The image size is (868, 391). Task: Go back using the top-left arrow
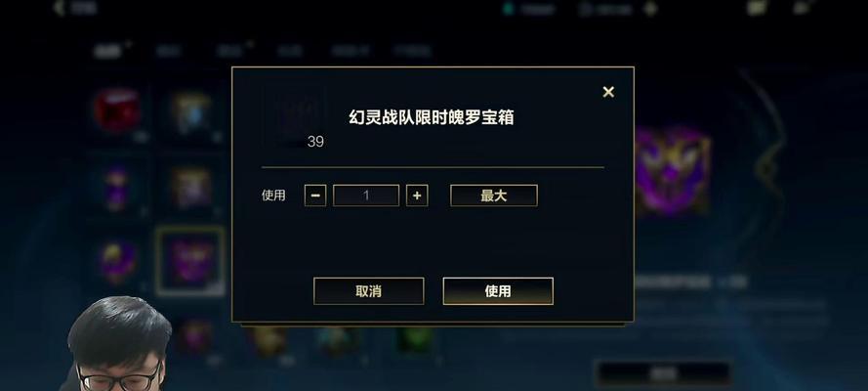tap(60, 8)
